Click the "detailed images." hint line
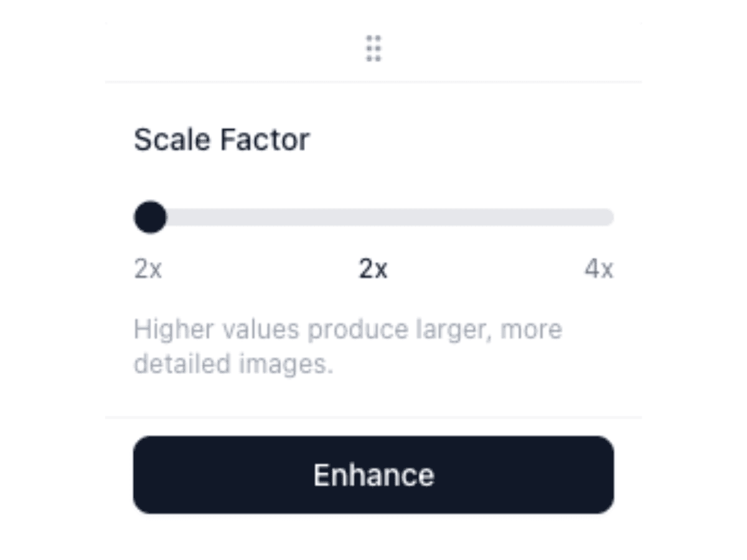This screenshot has width=747, height=560. pyautogui.click(x=233, y=364)
